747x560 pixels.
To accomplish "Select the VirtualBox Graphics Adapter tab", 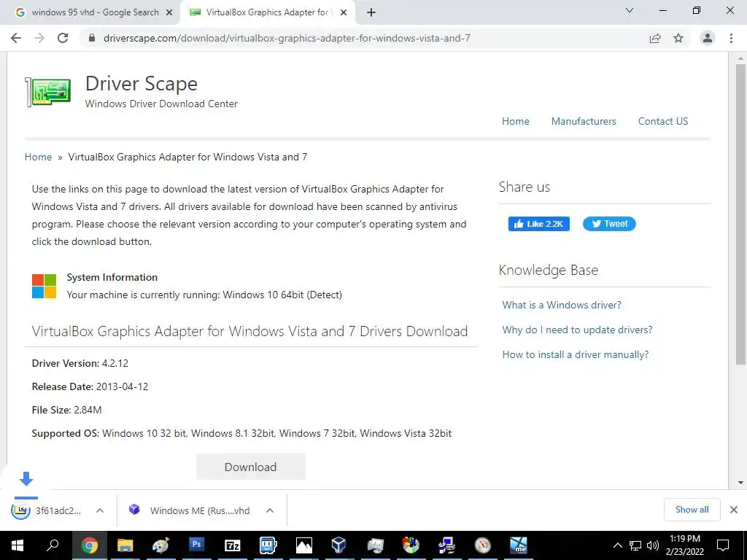I will pyautogui.click(x=267, y=12).
